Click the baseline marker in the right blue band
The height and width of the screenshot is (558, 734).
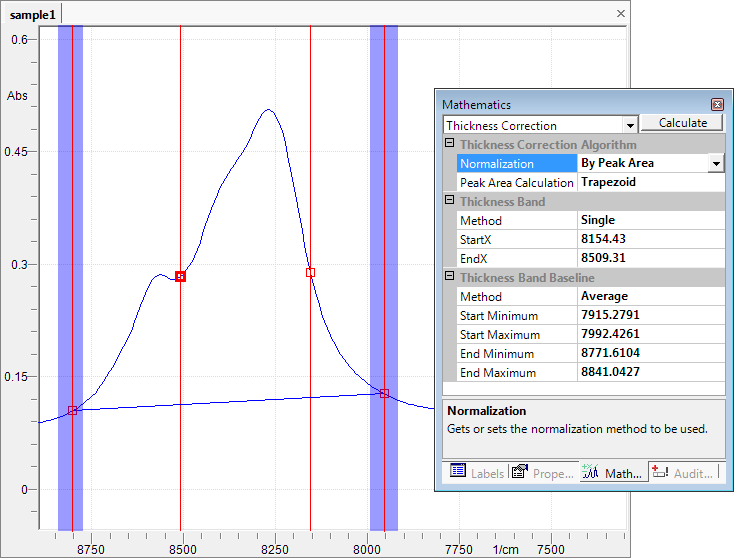click(384, 393)
